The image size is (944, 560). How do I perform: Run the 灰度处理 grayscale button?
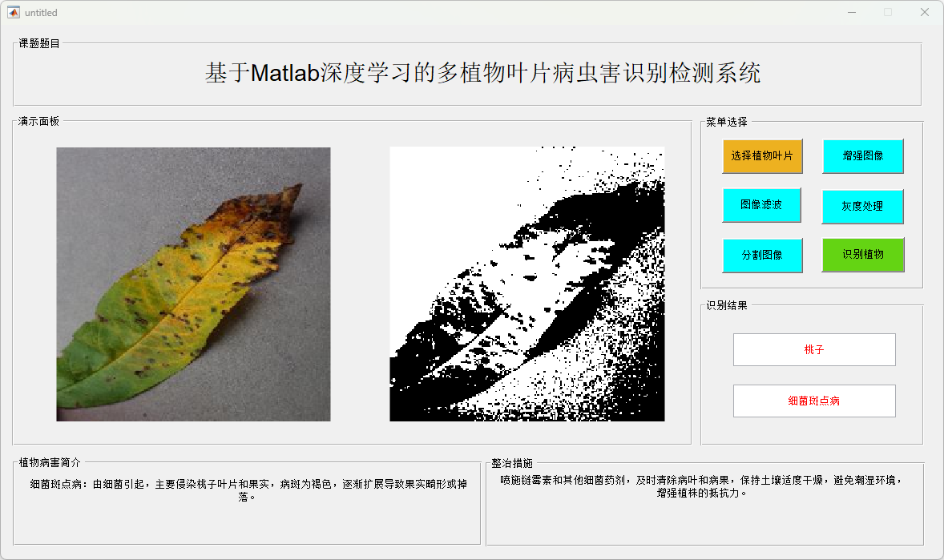863,207
